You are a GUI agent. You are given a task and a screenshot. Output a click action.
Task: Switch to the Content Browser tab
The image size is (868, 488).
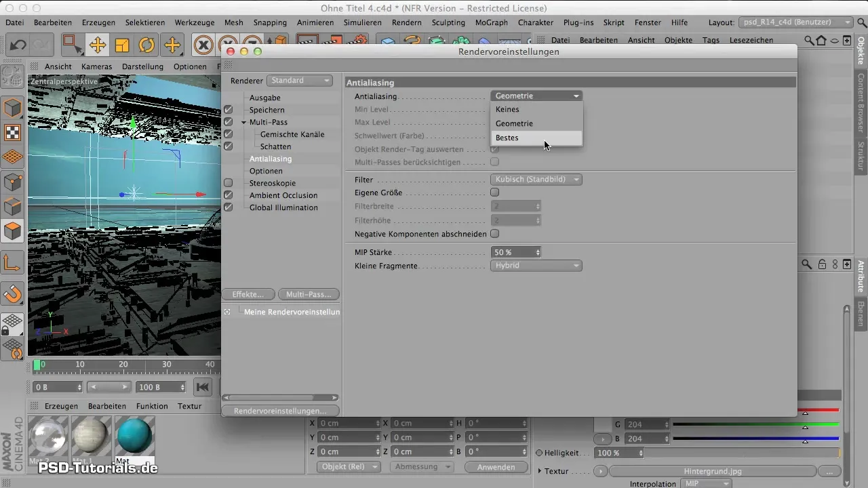861,103
